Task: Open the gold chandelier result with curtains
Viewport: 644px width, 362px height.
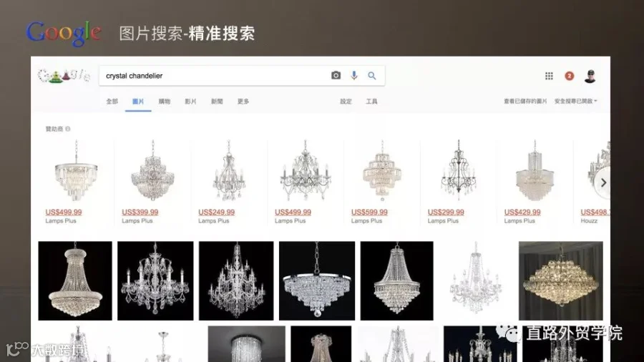Action: tap(560, 280)
